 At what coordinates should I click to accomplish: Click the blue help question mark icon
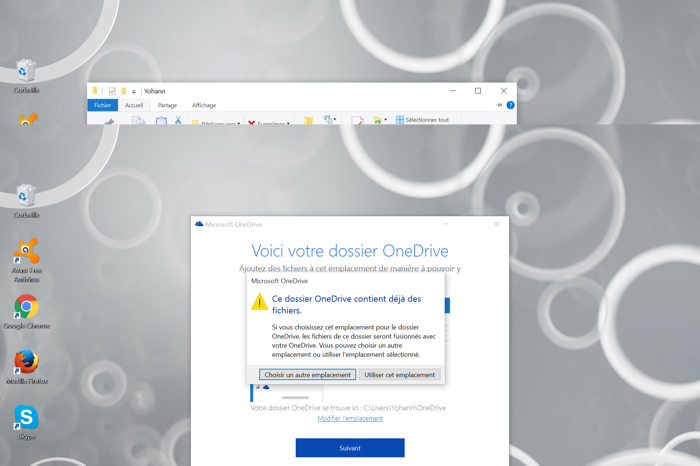pos(510,105)
